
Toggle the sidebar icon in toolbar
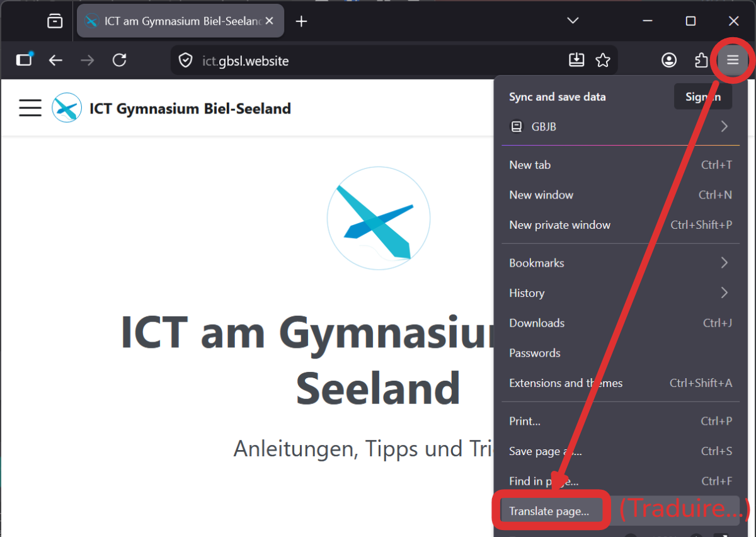(24, 60)
